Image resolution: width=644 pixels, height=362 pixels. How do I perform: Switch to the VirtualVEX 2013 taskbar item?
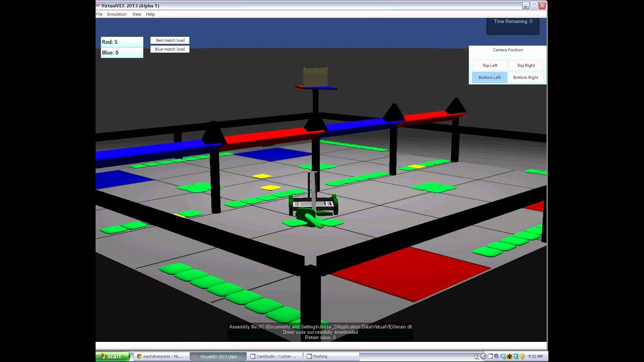(x=218, y=356)
